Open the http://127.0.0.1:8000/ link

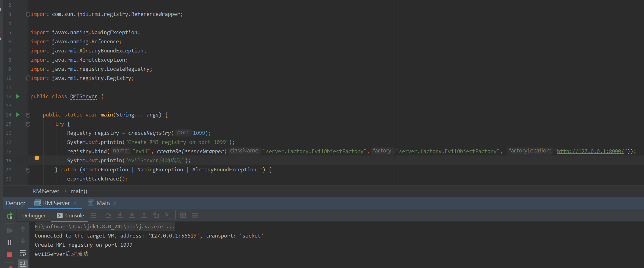click(590, 151)
